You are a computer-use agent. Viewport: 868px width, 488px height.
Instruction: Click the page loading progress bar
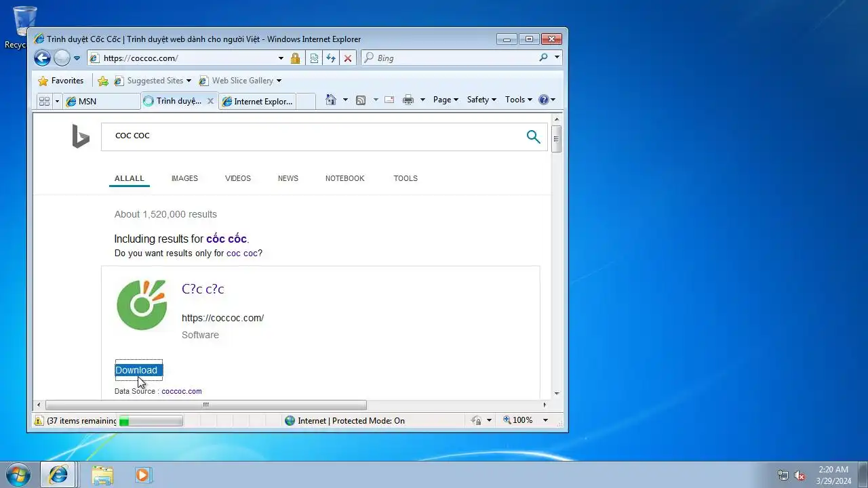click(x=151, y=421)
